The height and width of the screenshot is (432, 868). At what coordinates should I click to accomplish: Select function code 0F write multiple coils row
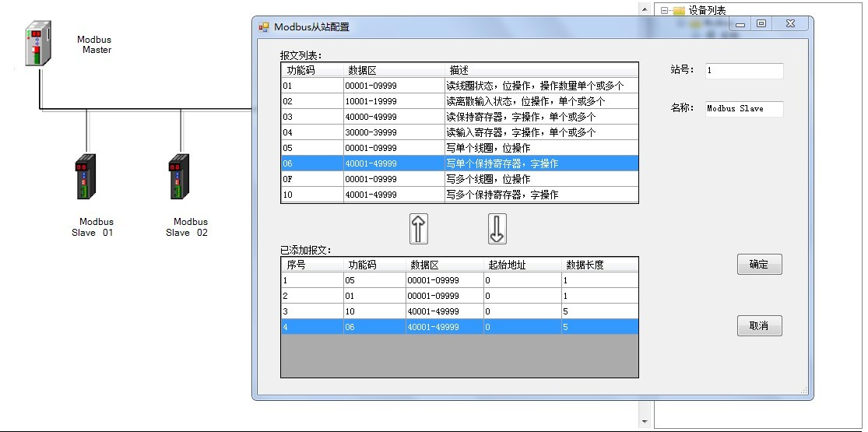pyautogui.click(x=459, y=179)
